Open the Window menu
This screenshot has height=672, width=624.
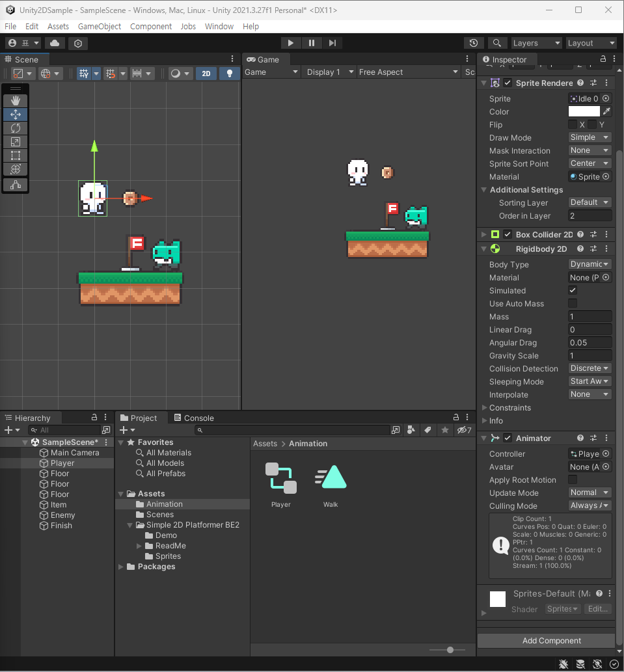(x=219, y=26)
